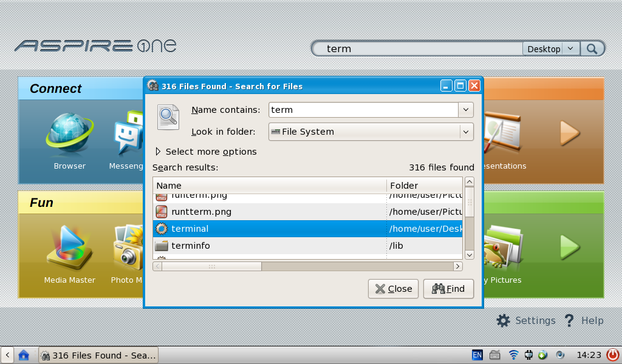622x364 pixels.
Task: Open the live update download icon
Action: coord(542,355)
